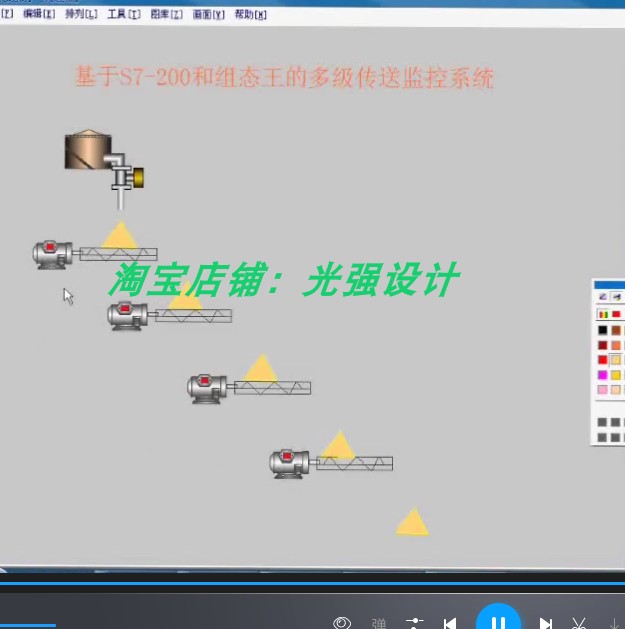625x629 pixels.
Task: Pick the red swatch beside the gradient icon
Action: point(616,314)
